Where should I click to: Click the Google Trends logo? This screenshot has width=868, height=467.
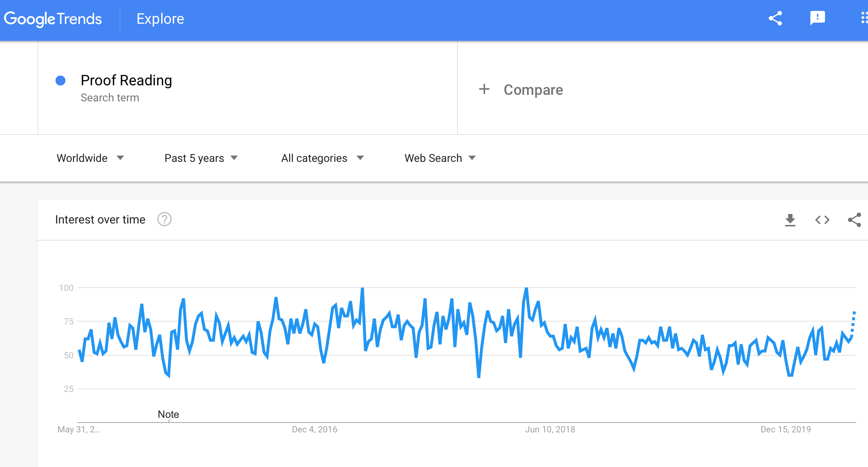point(53,19)
